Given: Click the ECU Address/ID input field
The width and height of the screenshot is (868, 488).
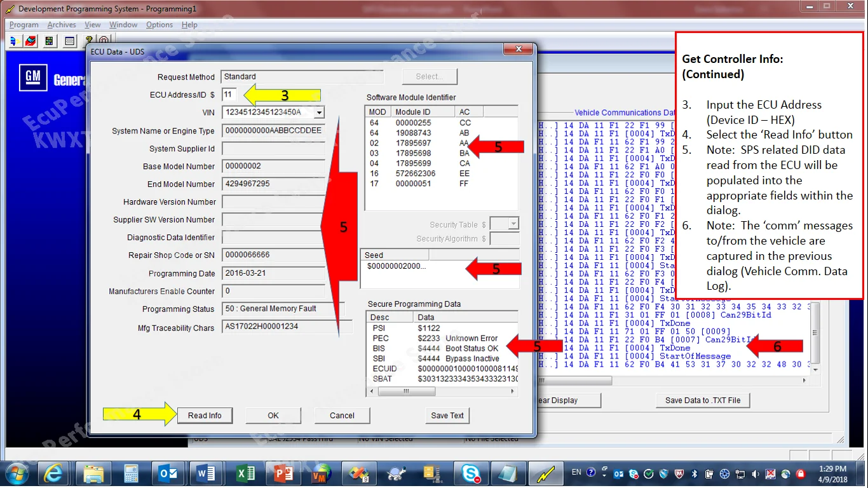Looking at the screenshot, I should 229,95.
